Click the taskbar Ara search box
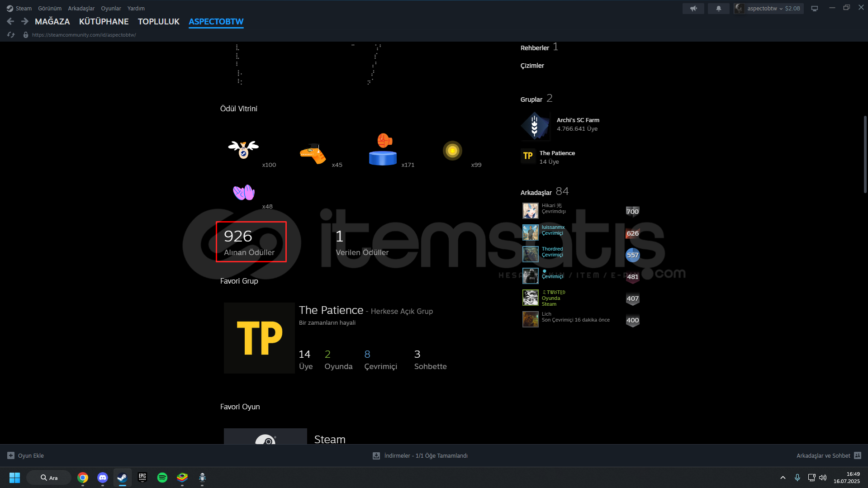Screen dimensions: 868x488 coord(49,478)
